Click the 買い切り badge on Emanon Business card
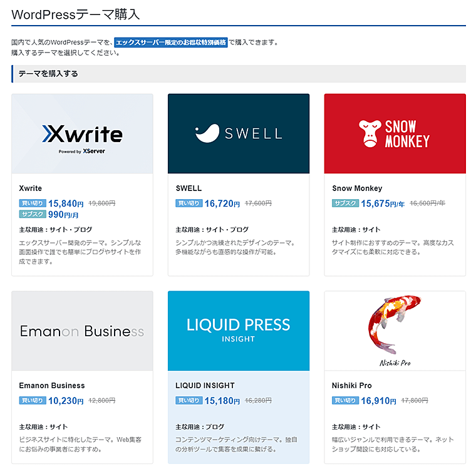 click(33, 400)
